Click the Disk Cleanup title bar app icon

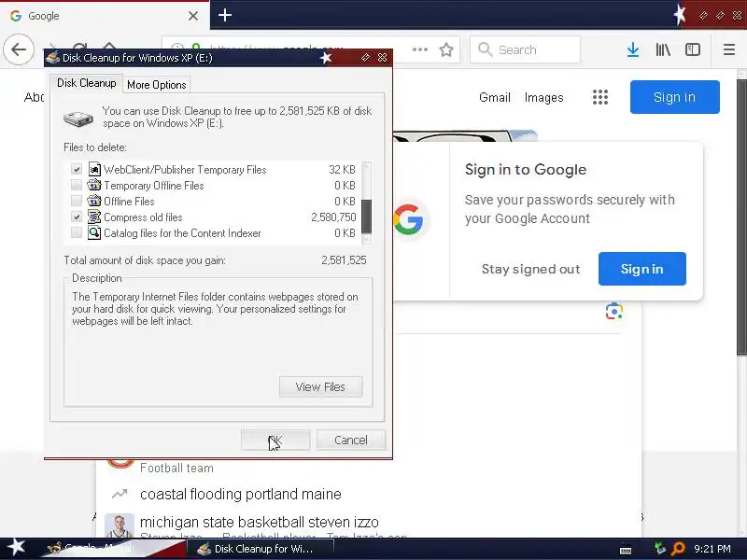52,58
